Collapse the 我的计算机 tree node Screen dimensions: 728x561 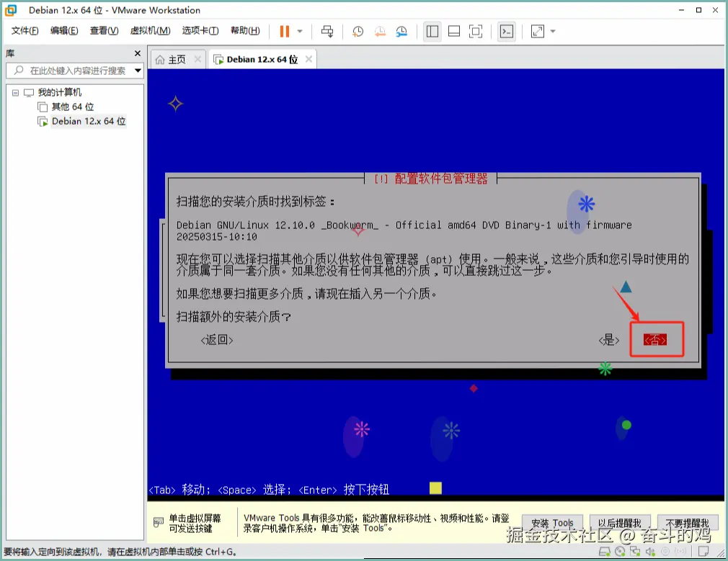pos(15,93)
